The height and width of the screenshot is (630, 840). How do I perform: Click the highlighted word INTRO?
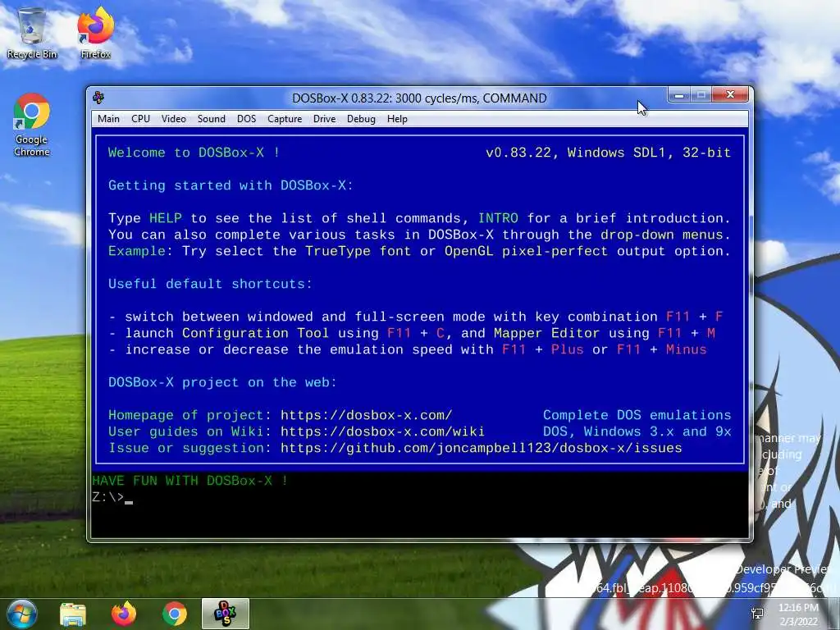tap(498, 218)
